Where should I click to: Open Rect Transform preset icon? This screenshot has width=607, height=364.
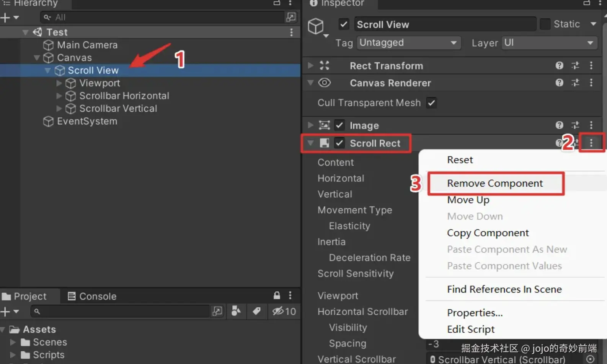coord(575,65)
